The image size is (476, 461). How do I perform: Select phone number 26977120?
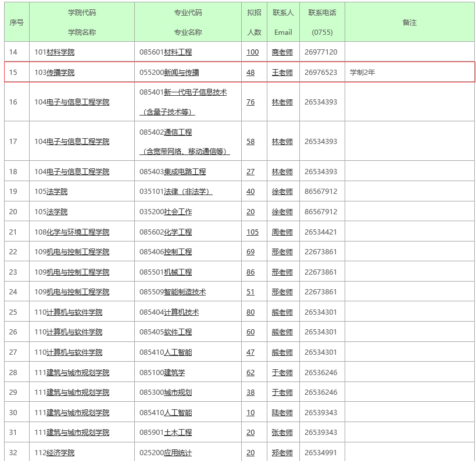(x=321, y=52)
